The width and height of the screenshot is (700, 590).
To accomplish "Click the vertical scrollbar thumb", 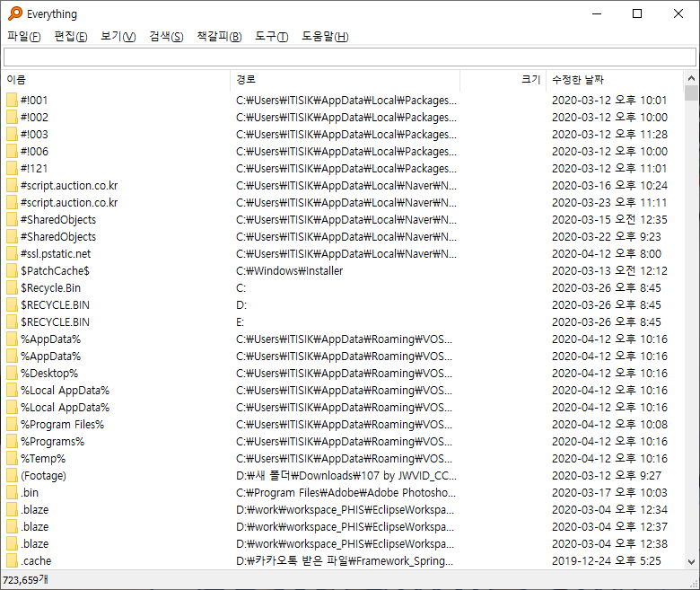I will pos(691,93).
